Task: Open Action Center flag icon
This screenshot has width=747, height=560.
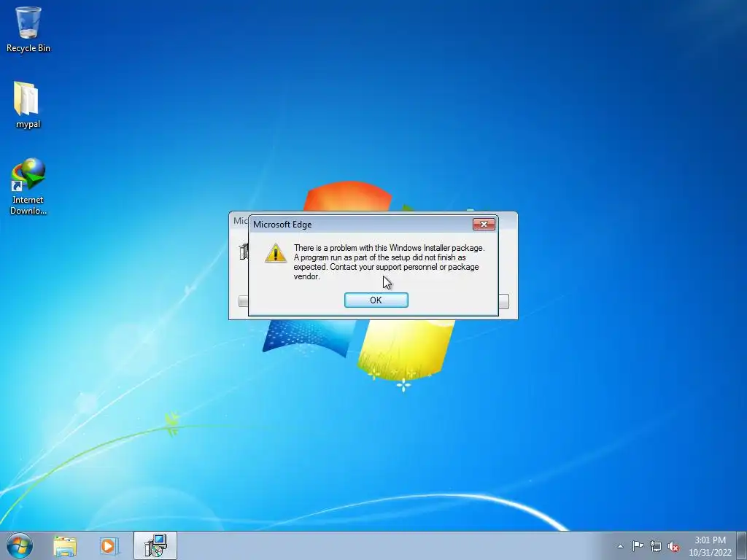Action: tap(638, 546)
